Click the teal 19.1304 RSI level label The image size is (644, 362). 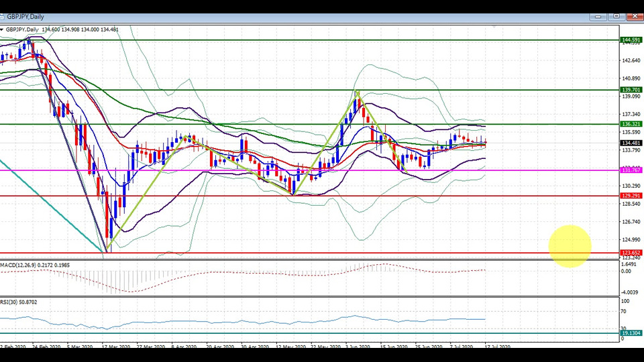coord(631,333)
